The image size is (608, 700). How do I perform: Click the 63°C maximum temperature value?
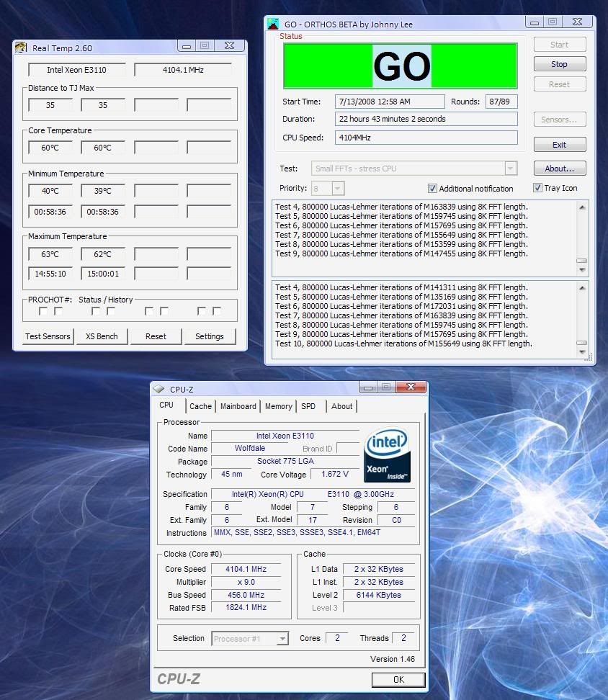[50, 254]
